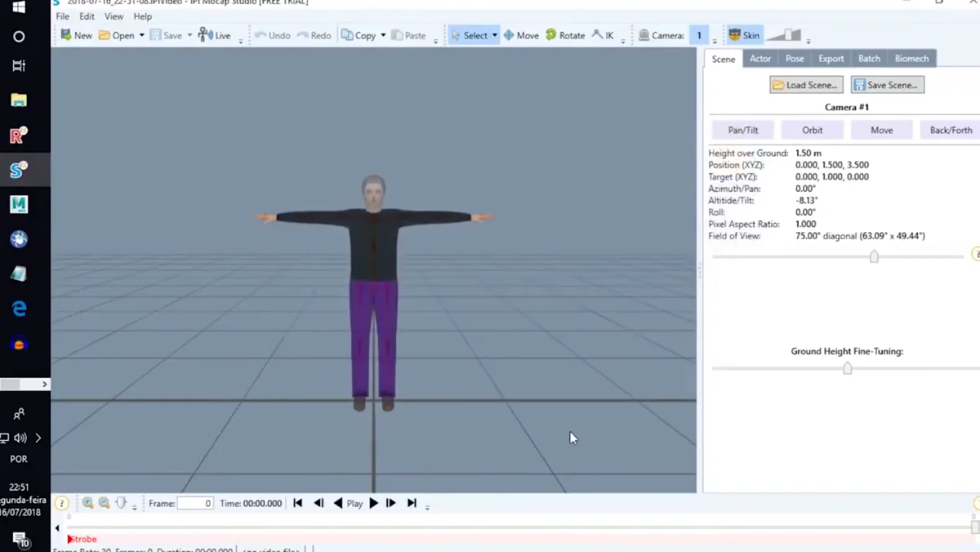This screenshot has height=552, width=980.
Task: Switch to the Export tab
Action: tap(831, 59)
